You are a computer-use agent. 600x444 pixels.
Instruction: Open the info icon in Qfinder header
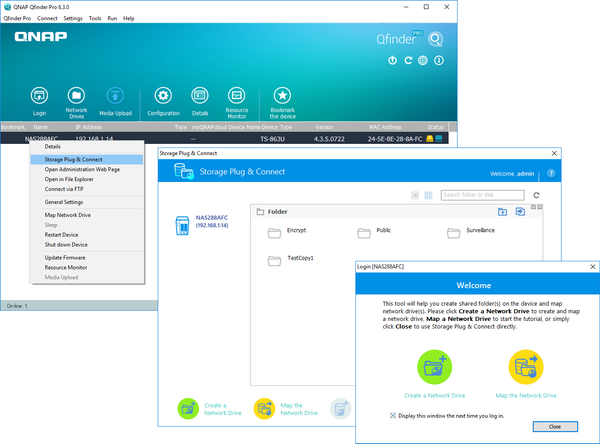click(x=439, y=60)
